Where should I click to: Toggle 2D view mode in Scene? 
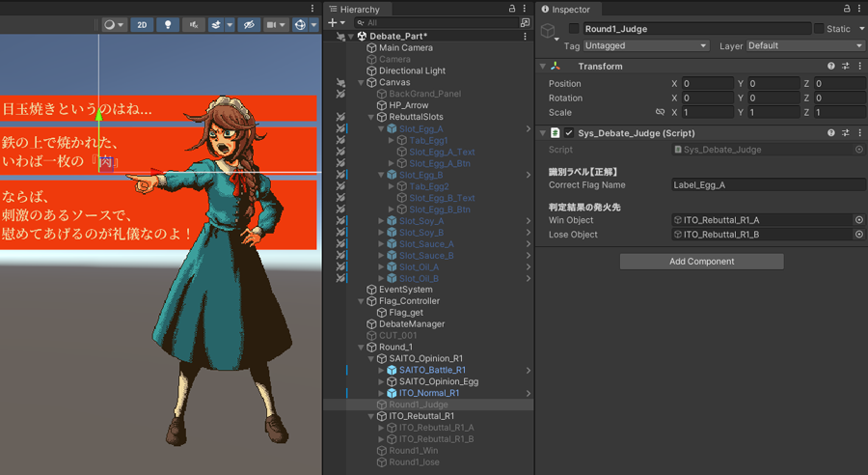pos(142,25)
